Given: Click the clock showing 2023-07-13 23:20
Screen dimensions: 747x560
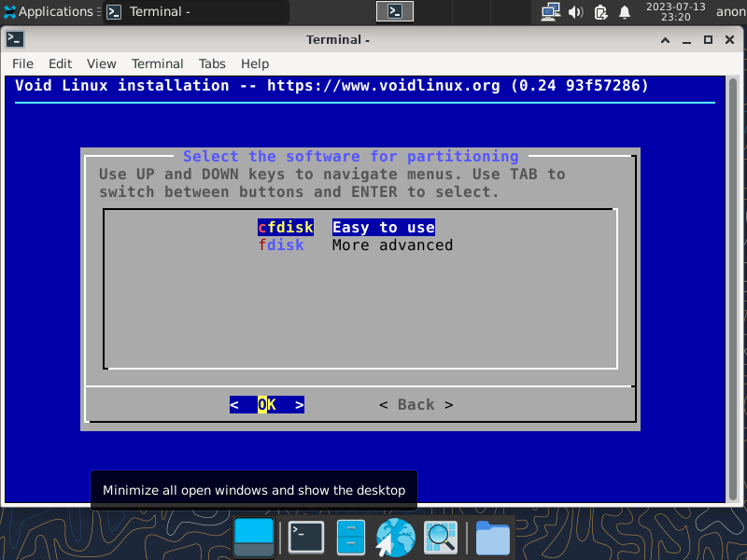Looking at the screenshot, I should tap(675, 11).
